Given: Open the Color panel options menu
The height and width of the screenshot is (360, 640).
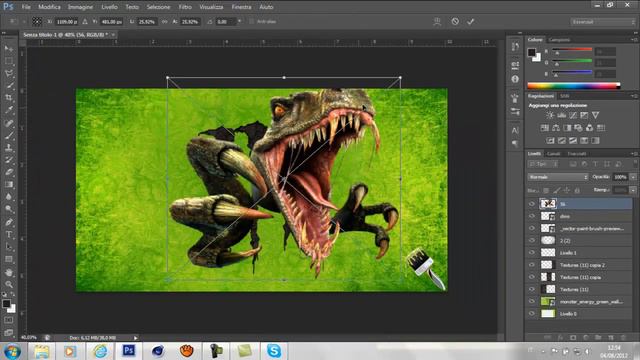Looking at the screenshot, I should point(634,40).
